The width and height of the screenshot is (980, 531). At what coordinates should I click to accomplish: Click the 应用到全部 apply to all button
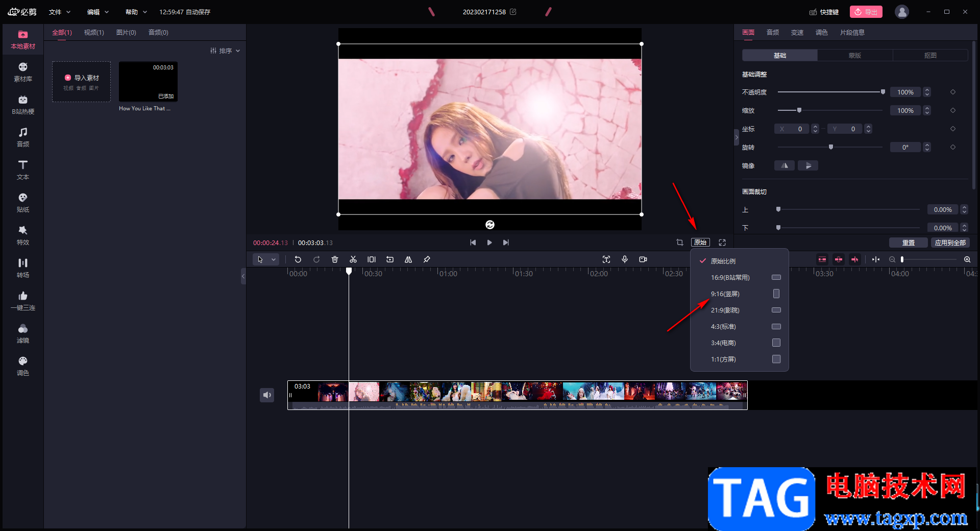coord(950,243)
